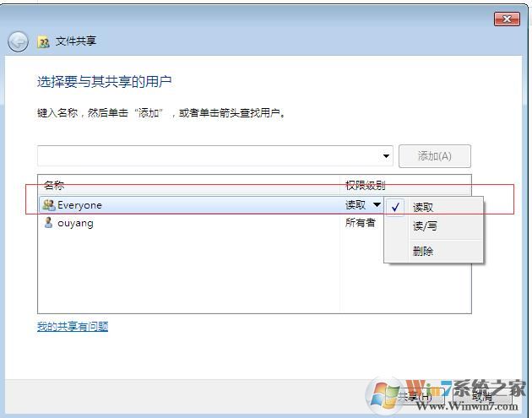Click the back arrow navigation icon

[18, 42]
